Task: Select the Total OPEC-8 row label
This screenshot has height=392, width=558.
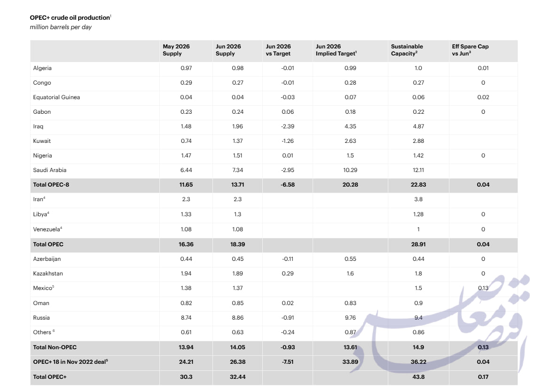Action: [51, 185]
